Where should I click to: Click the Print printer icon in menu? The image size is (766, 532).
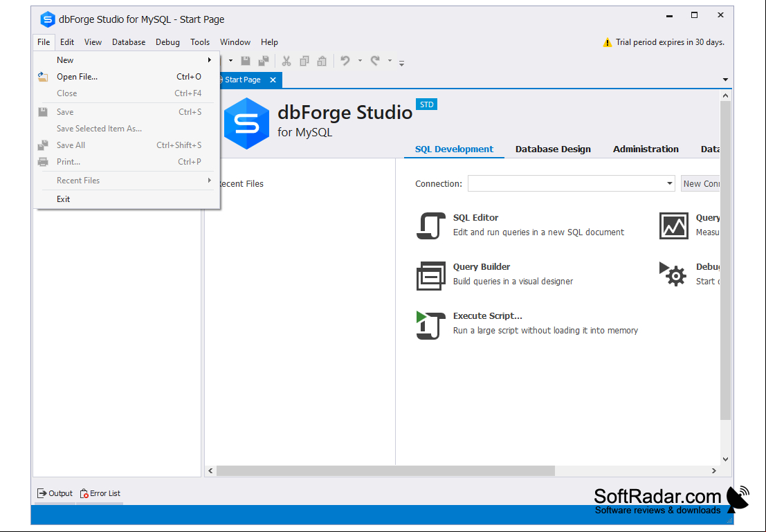coord(43,162)
